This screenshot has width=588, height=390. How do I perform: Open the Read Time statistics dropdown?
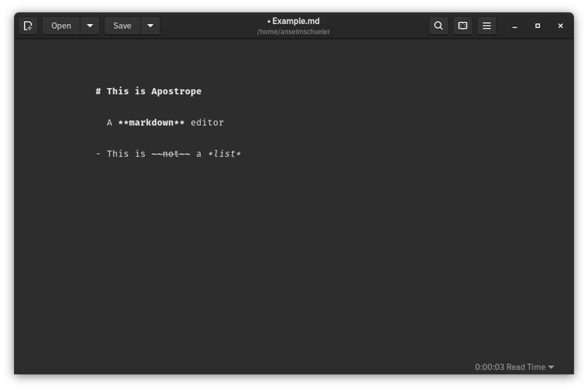coord(514,367)
